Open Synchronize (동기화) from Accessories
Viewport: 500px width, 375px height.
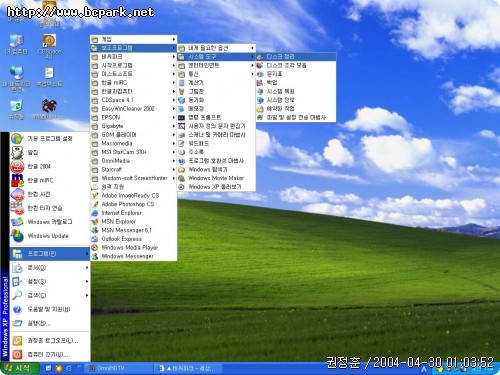click(x=216, y=100)
